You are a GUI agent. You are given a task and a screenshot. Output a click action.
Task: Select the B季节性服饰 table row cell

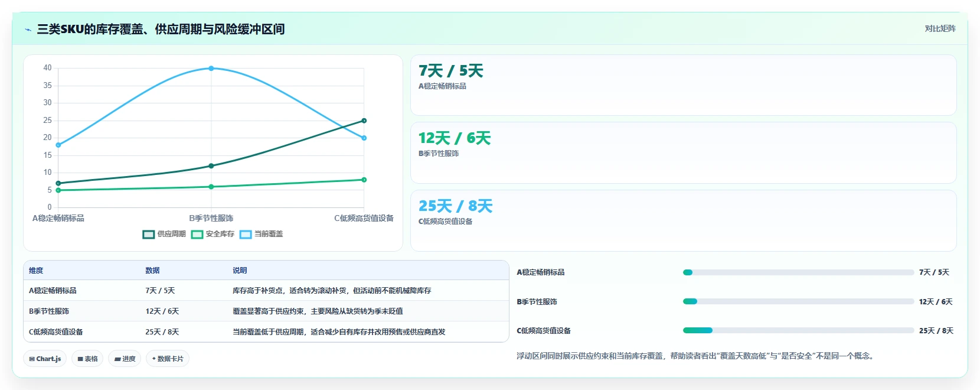[49, 311]
